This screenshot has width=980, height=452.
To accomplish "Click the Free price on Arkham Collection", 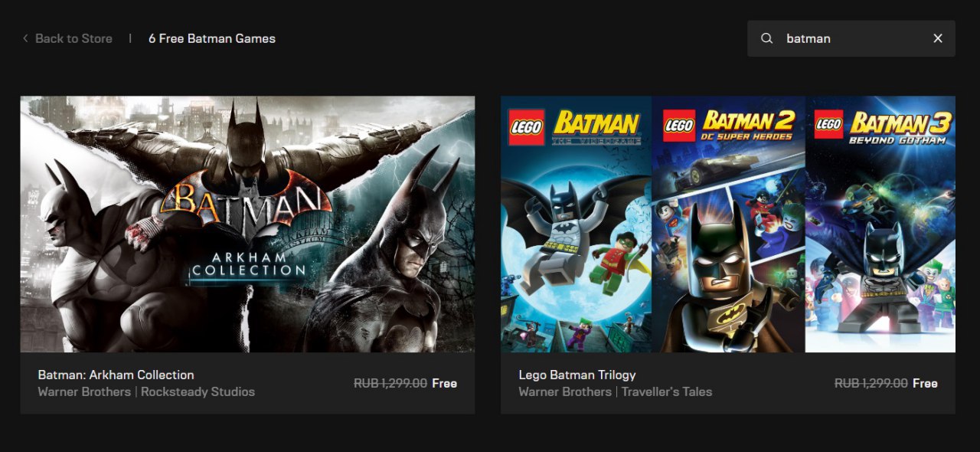I will tap(444, 383).
